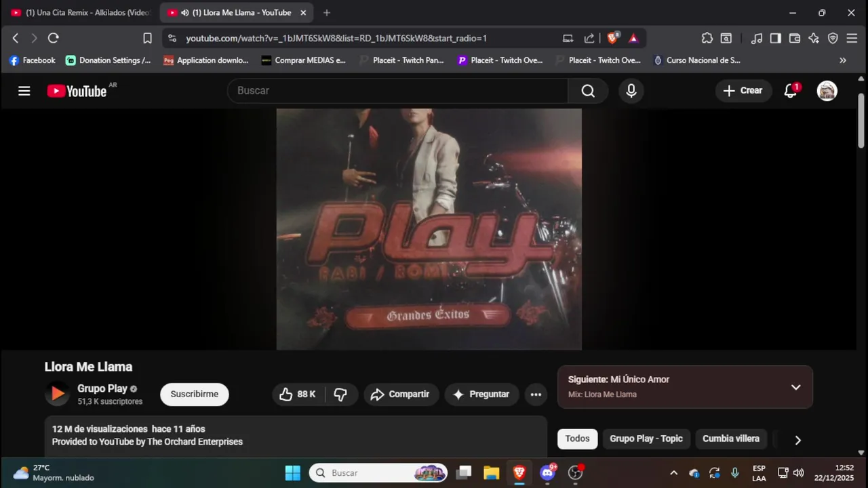Open the account avatar menu

pyautogui.click(x=827, y=91)
